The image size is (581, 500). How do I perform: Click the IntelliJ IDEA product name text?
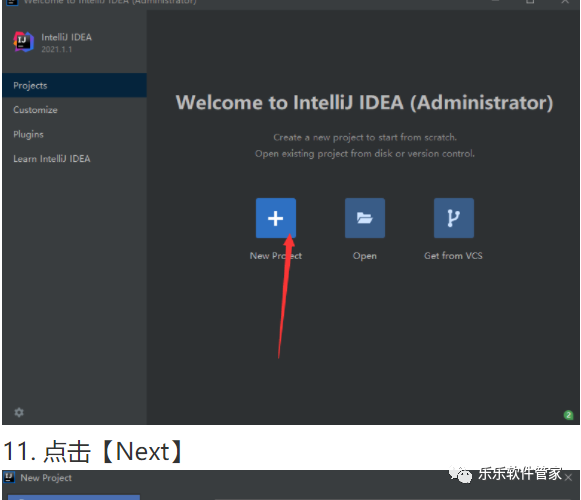66,37
